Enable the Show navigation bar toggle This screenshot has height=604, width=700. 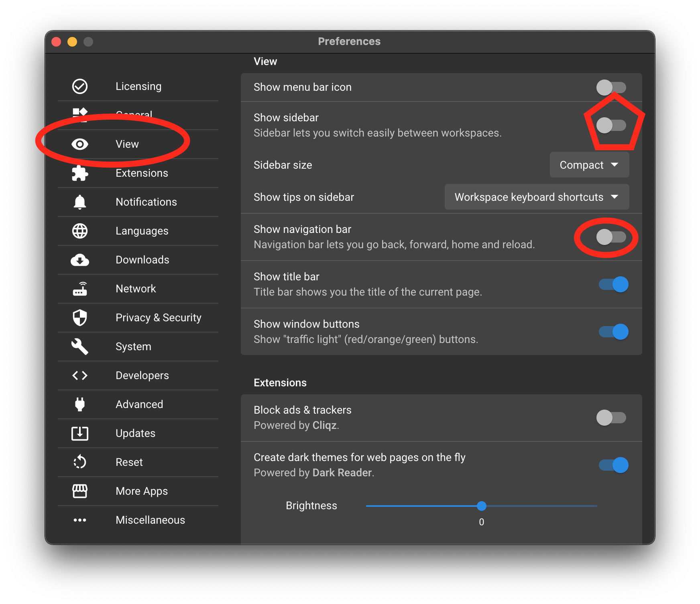(x=611, y=237)
